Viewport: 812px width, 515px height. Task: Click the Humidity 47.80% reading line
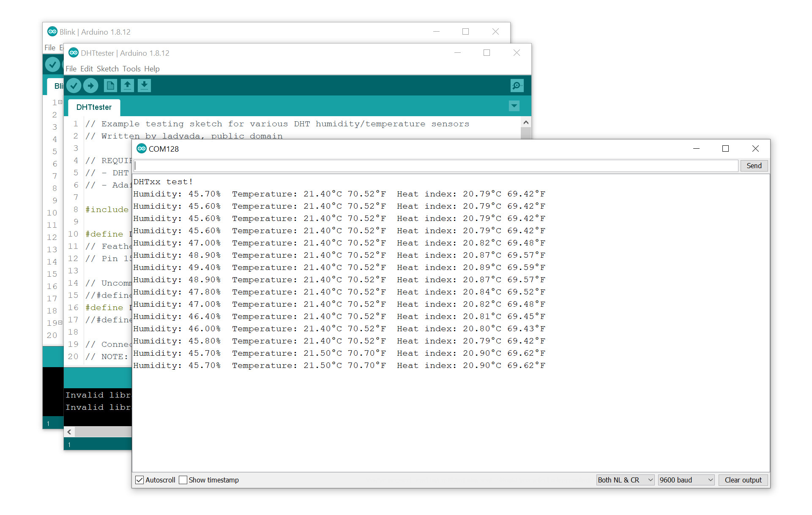(x=339, y=292)
